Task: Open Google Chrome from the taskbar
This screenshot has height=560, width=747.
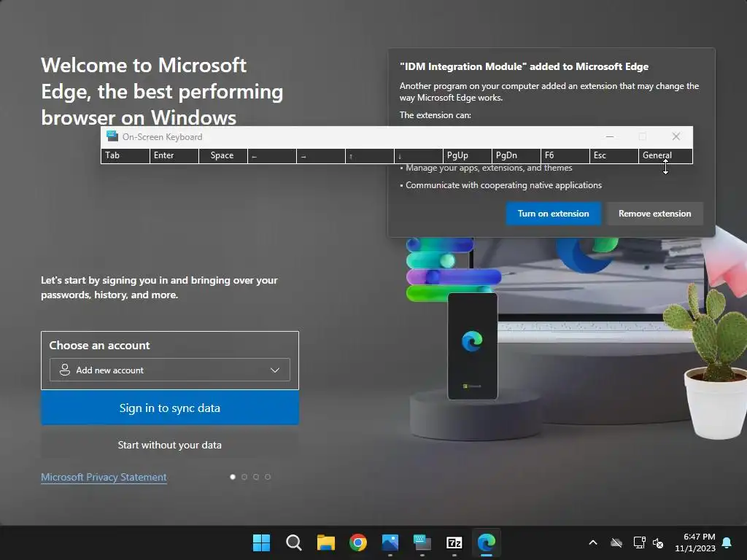Action: pos(357,542)
